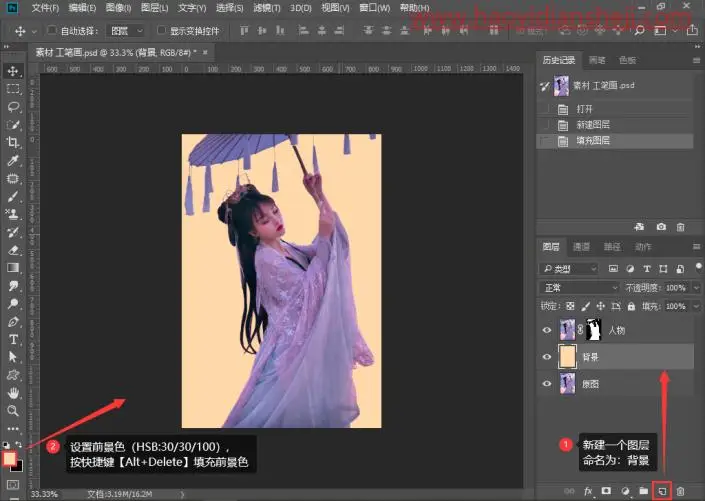The height and width of the screenshot is (501, 705).
Task: Select the Hand tool
Action: [13, 393]
